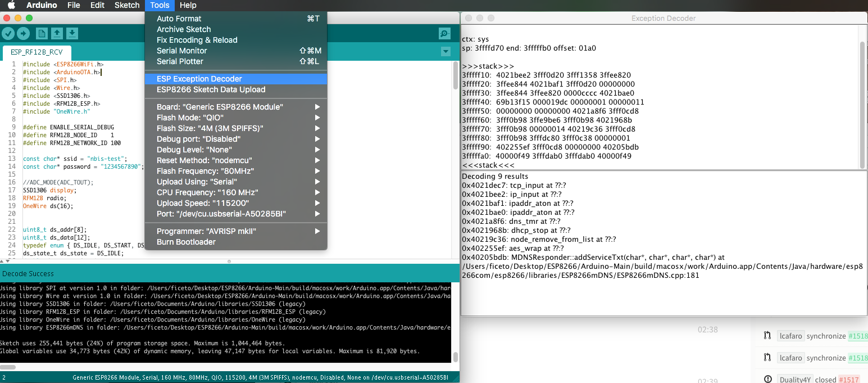Viewport: 868px width, 383px height.
Task: Expand Flash Frequency 80MHz submenu
Action: [x=236, y=171]
